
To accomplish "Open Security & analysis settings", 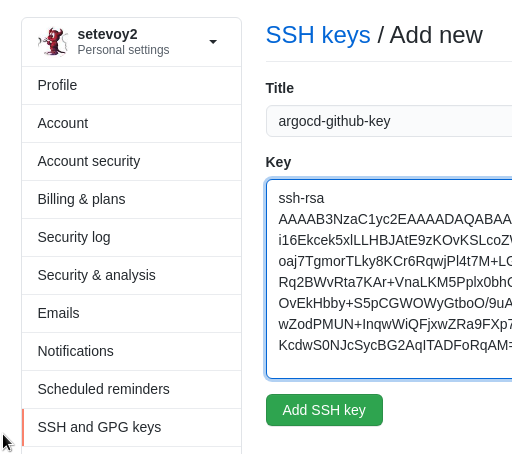I will [132, 275].
